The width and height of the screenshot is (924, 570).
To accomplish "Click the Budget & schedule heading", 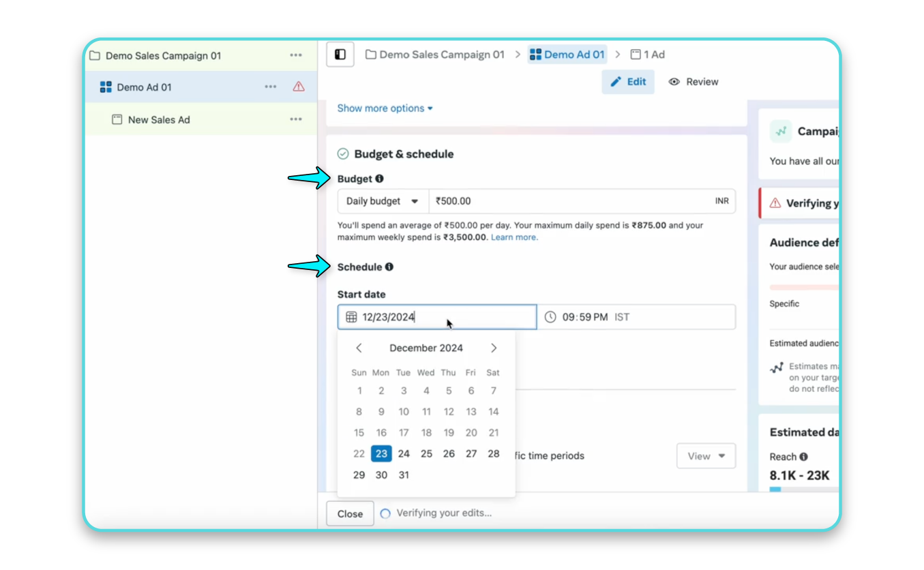I will click(404, 154).
